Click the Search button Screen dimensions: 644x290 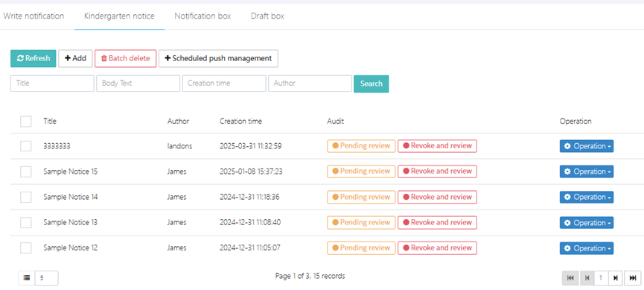[x=372, y=83]
